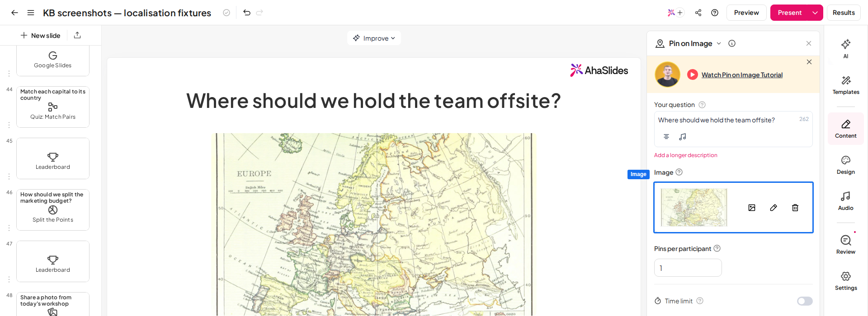
Task: Click the saved checkmark status icon
Action: [226, 13]
